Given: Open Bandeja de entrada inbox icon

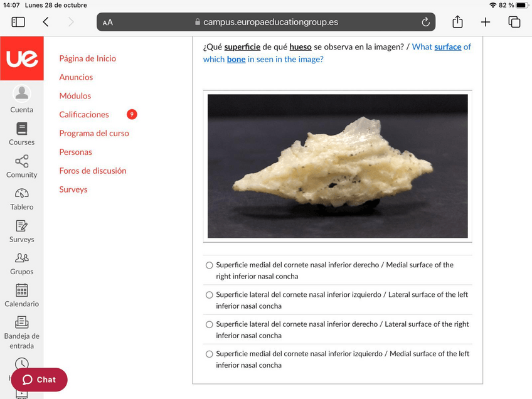Looking at the screenshot, I should [x=22, y=323].
